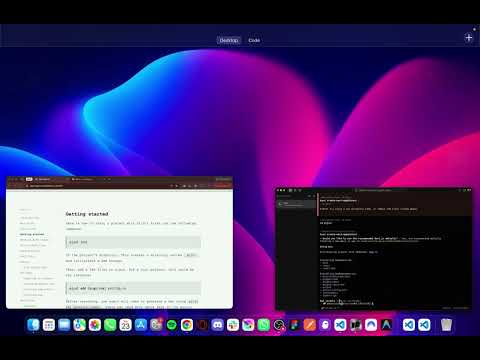The width and height of the screenshot is (480, 360).
Task: Open System Settings gear icon in the Dock
Action: click(x=156, y=325)
